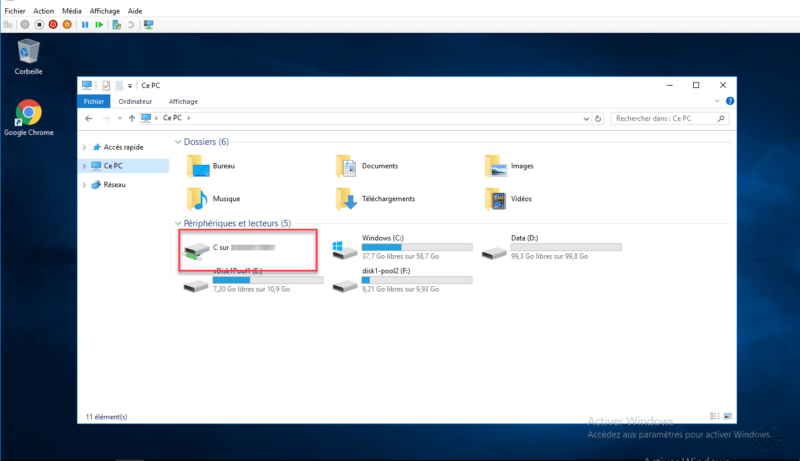The height and width of the screenshot is (461, 800).
Task: Select Accès rapide in navigation pane
Action: 123,147
